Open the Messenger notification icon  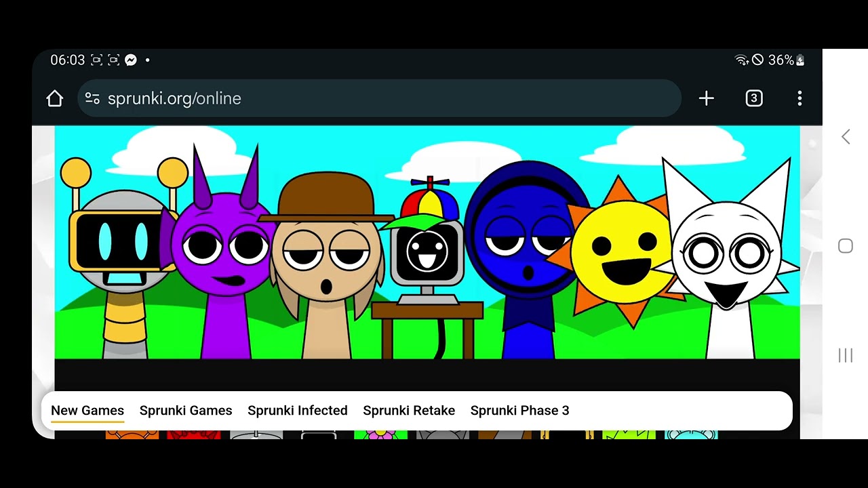pyautogui.click(x=131, y=60)
